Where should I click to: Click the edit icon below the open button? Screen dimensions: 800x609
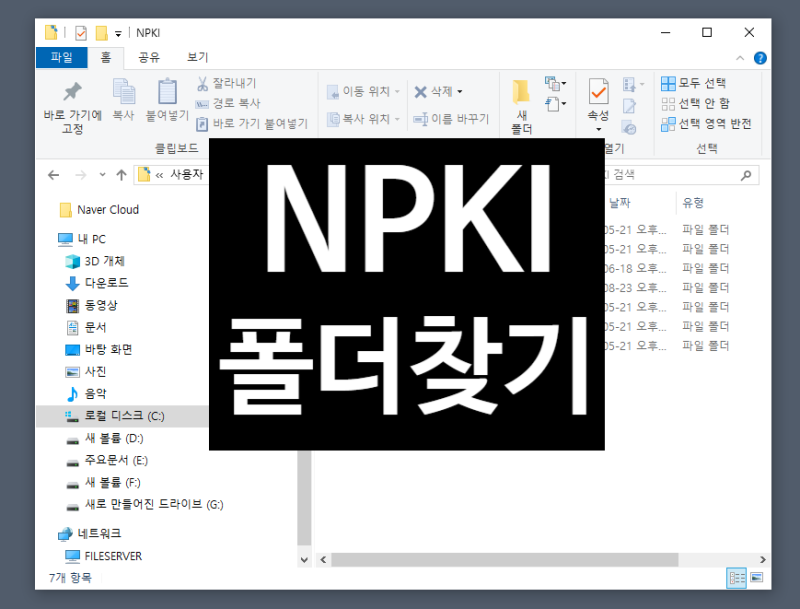pos(629,106)
